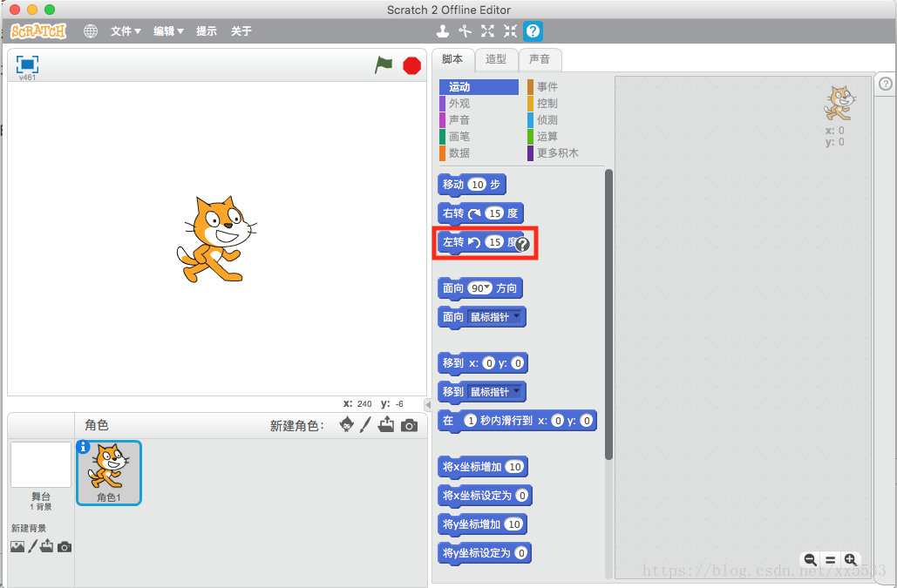Image resolution: width=897 pixels, height=588 pixels.
Task: Open the 编辑 menu
Action: [x=168, y=30]
